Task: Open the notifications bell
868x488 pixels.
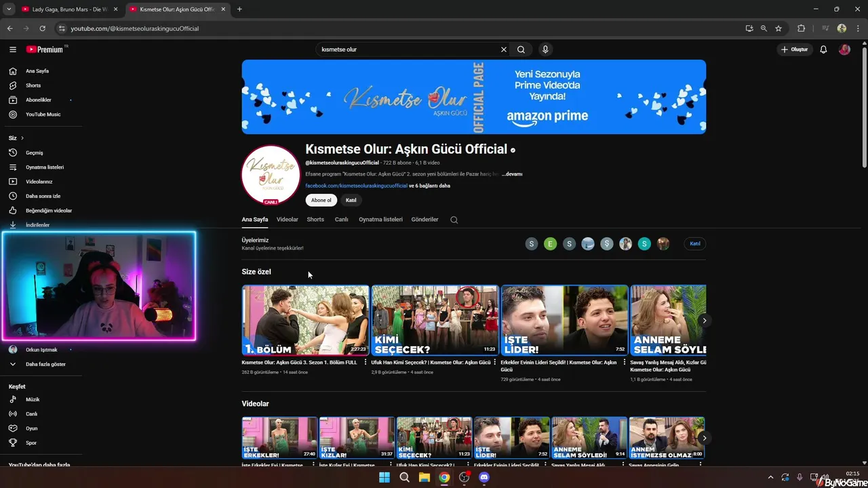Action: coord(823,49)
